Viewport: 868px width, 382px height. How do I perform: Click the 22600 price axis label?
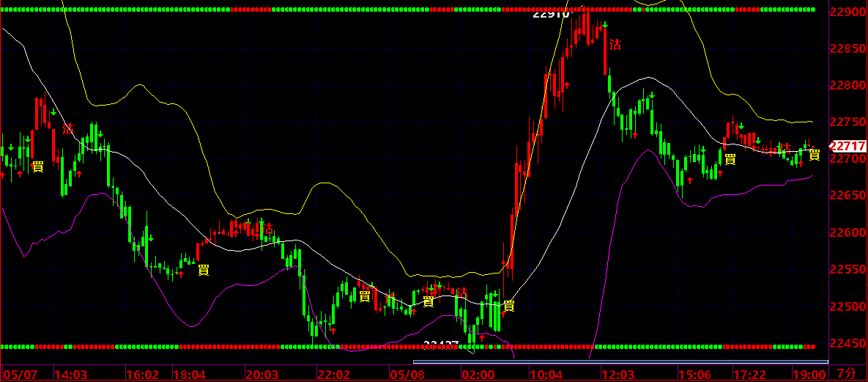coord(847,233)
